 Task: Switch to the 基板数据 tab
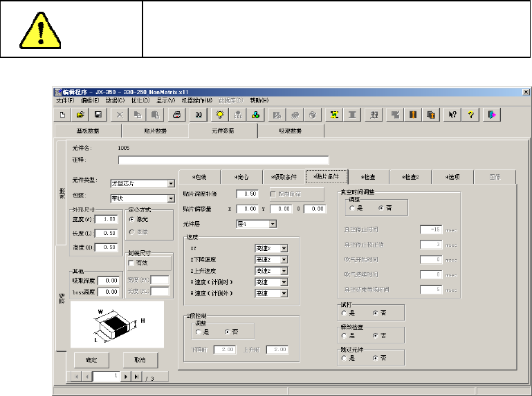(x=87, y=131)
